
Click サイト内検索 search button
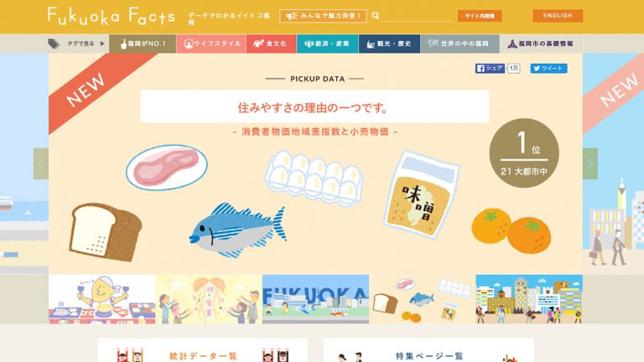(x=480, y=16)
